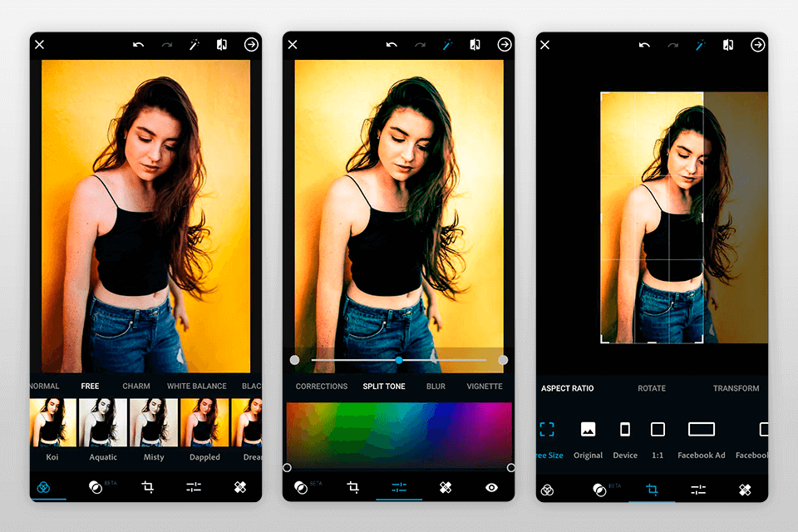Tap the share arrow icon
This screenshot has height=532, width=798.
click(250, 44)
